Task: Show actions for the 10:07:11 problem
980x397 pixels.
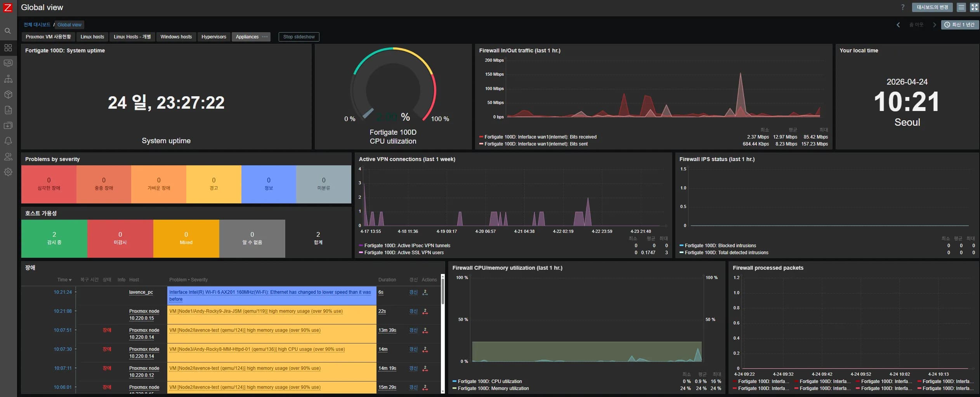Action: pos(425,368)
